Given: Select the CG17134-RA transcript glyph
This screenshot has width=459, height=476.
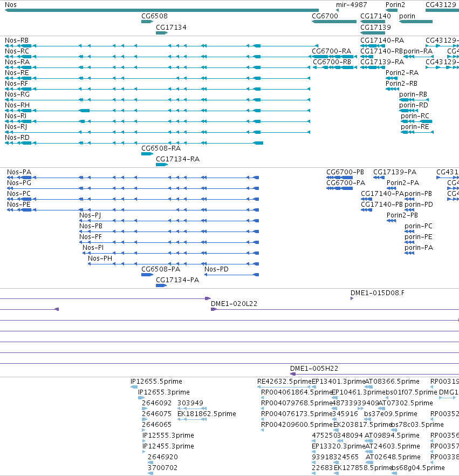Looking at the screenshot, I should click(x=162, y=165).
